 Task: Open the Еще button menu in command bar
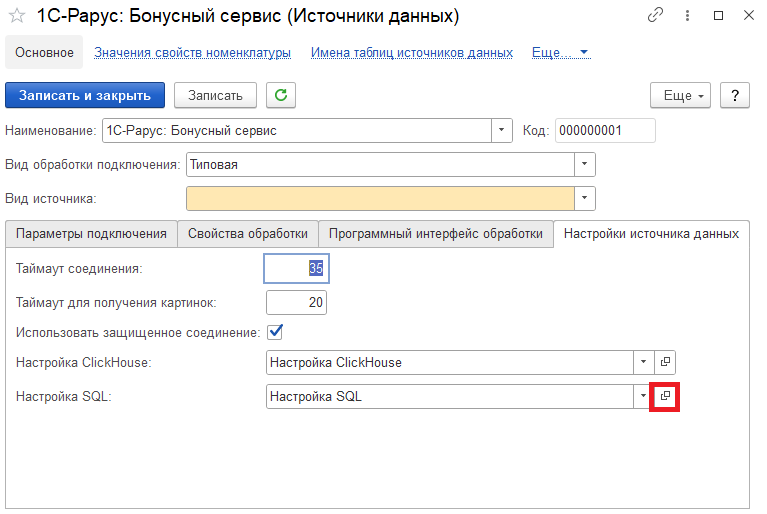[x=680, y=95]
